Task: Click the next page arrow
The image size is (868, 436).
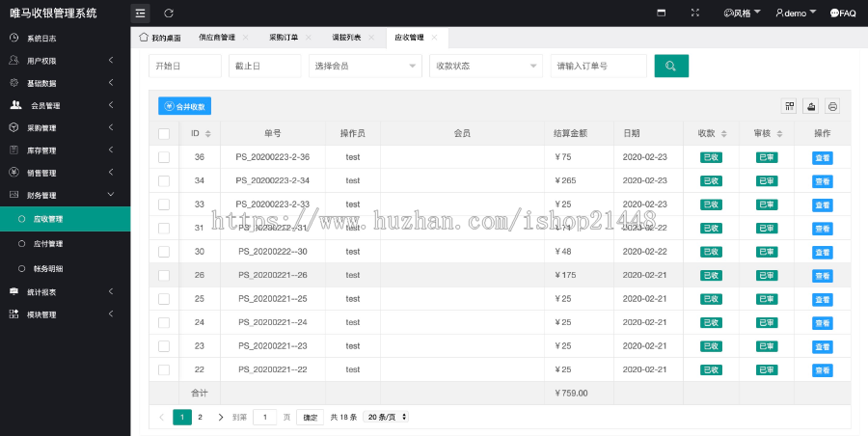Action: [x=220, y=417]
